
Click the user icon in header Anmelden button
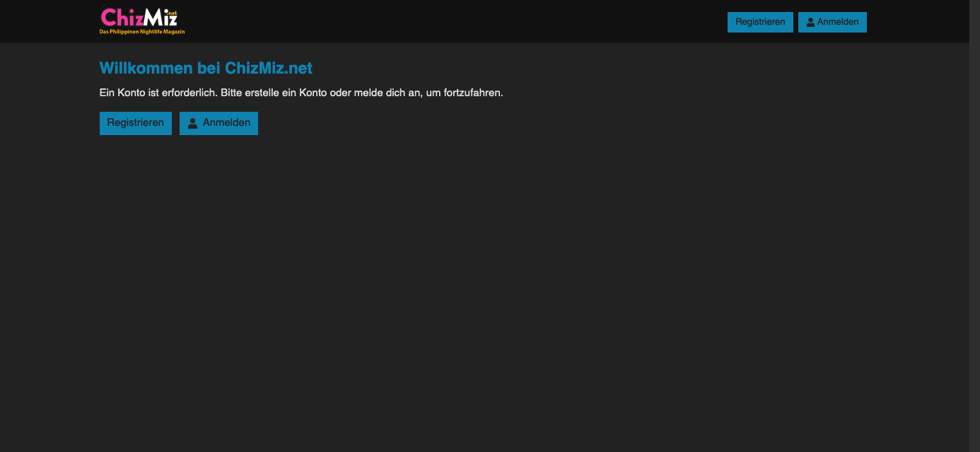810,23
